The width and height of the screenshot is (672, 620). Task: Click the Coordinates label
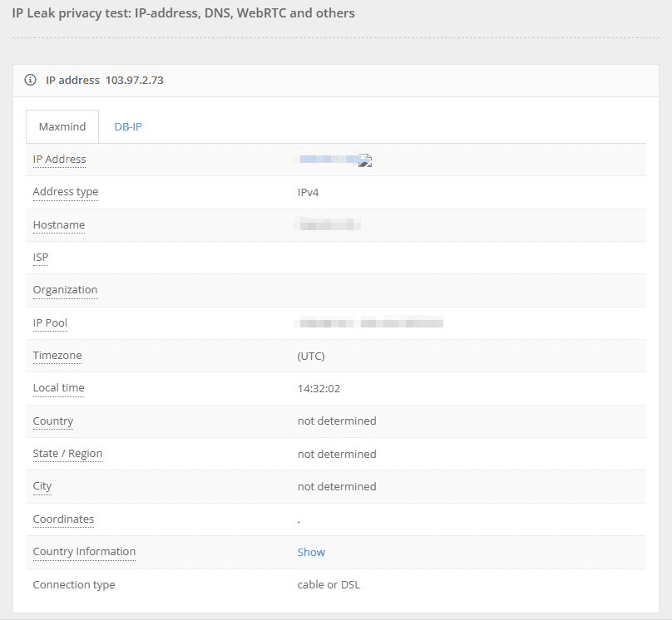[63, 519]
